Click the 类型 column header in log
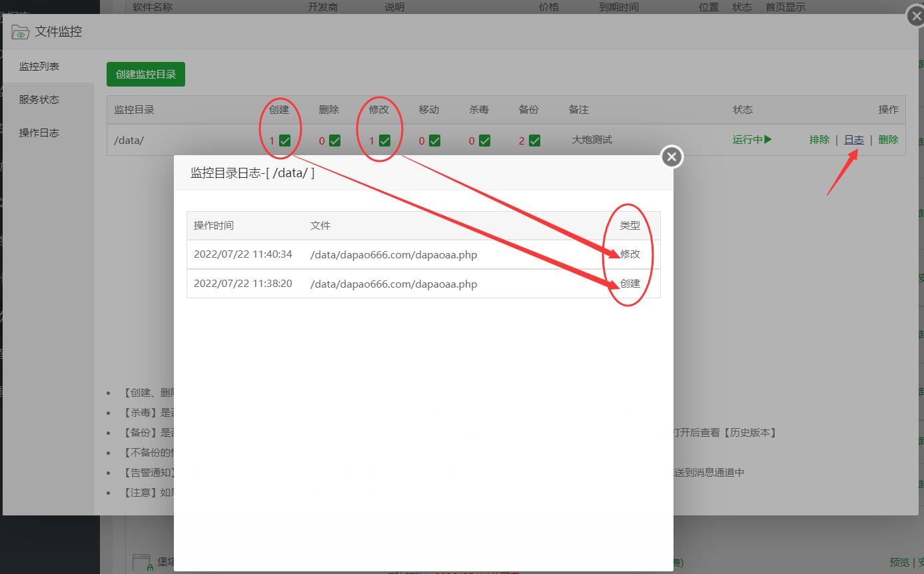 click(630, 225)
